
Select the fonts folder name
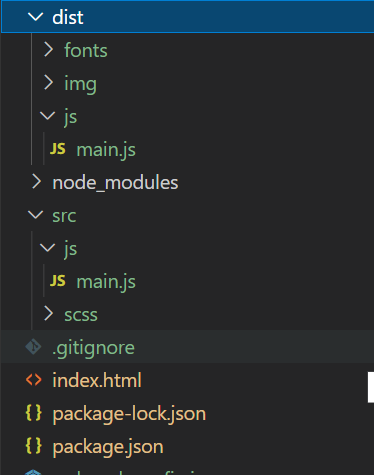click(86, 50)
